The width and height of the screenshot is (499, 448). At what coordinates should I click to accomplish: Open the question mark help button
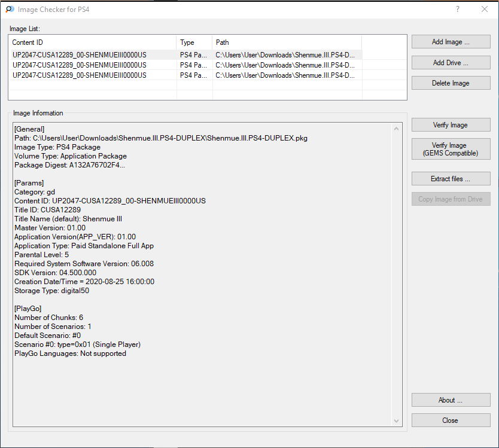click(458, 9)
